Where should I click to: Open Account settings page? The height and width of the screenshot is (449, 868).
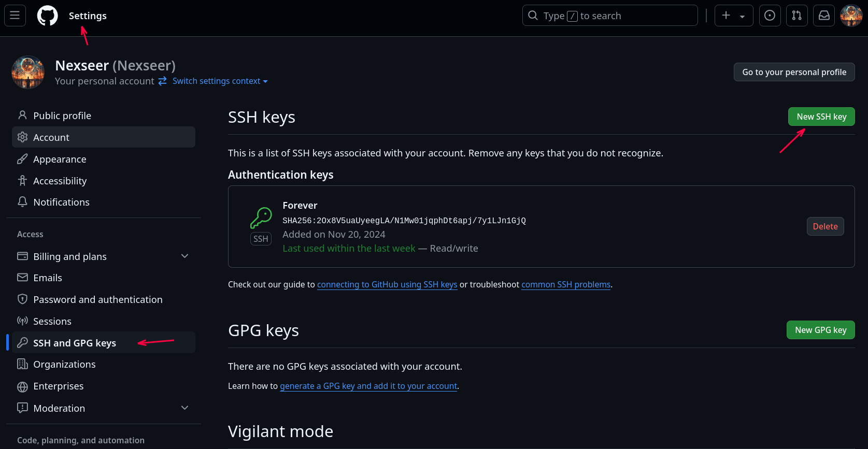click(x=104, y=137)
